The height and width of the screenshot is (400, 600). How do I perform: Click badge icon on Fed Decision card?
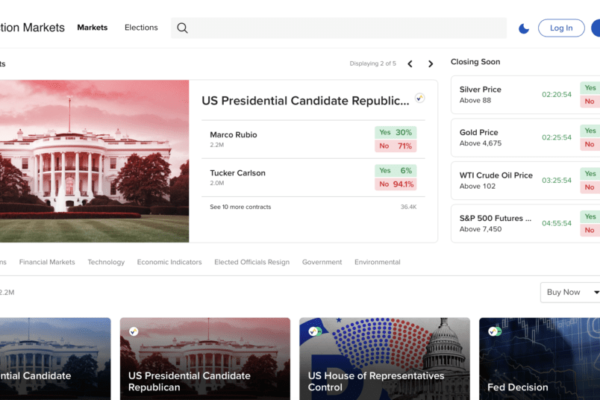coord(494,331)
